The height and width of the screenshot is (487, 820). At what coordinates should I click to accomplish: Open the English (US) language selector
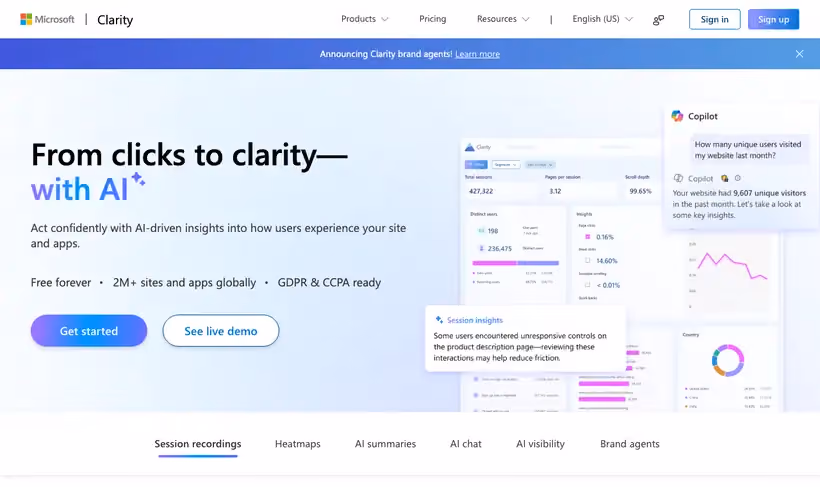[602, 19]
